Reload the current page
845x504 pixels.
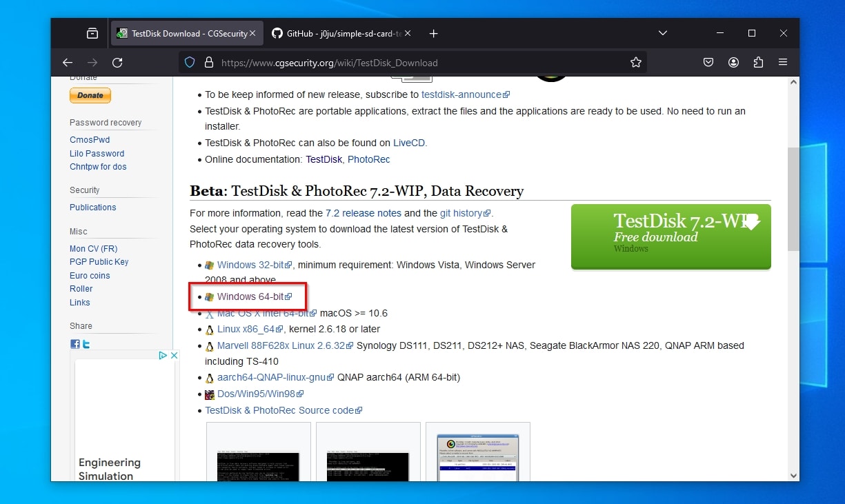pyautogui.click(x=117, y=63)
